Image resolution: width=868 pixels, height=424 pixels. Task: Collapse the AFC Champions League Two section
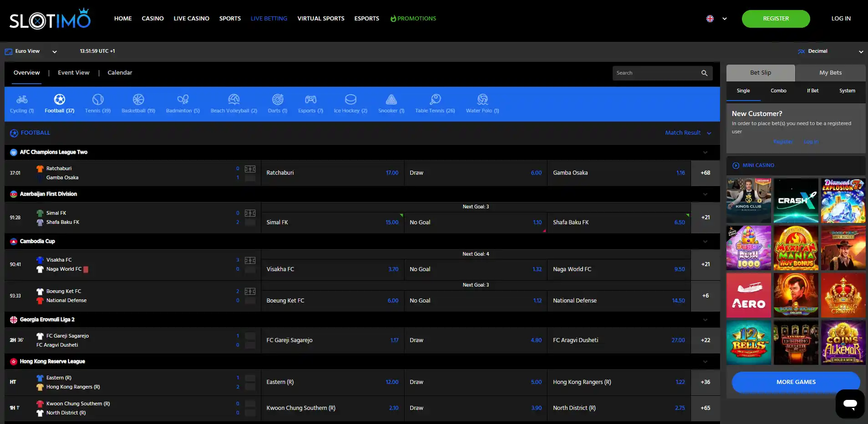point(705,152)
